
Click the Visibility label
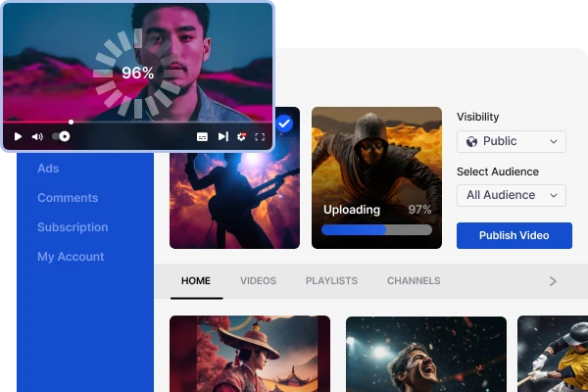(478, 117)
